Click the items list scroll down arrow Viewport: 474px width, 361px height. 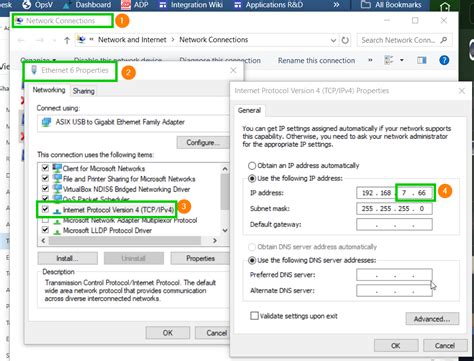[225, 230]
